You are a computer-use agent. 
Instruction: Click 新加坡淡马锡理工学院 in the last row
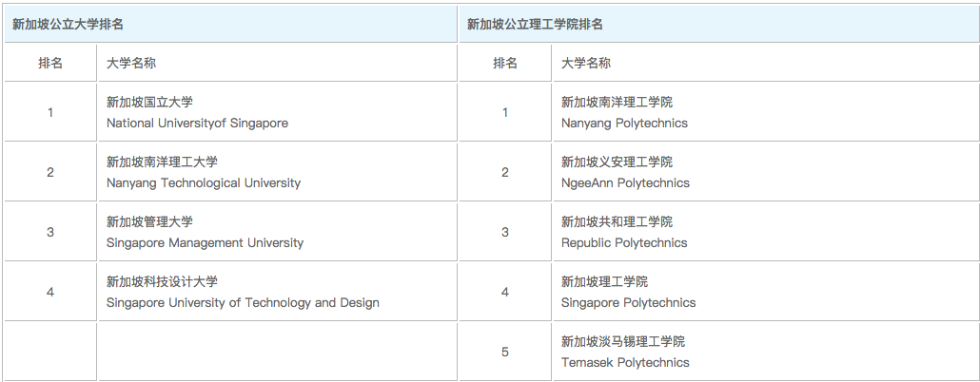[x=622, y=341]
